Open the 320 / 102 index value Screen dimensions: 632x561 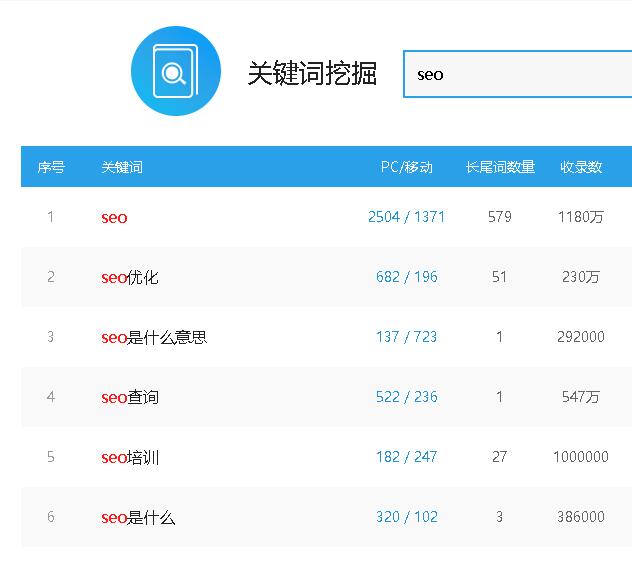tap(406, 517)
